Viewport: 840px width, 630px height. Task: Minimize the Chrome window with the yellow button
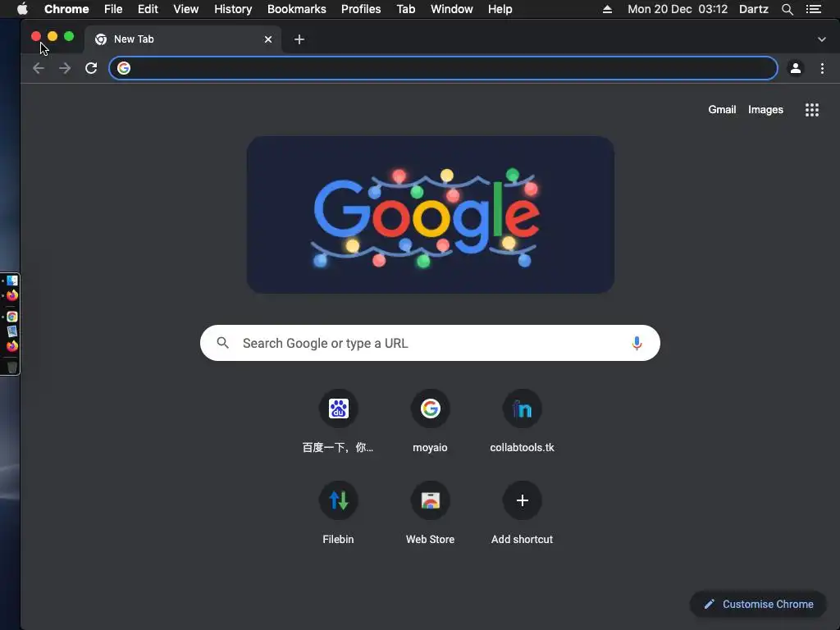click(52, 36)
